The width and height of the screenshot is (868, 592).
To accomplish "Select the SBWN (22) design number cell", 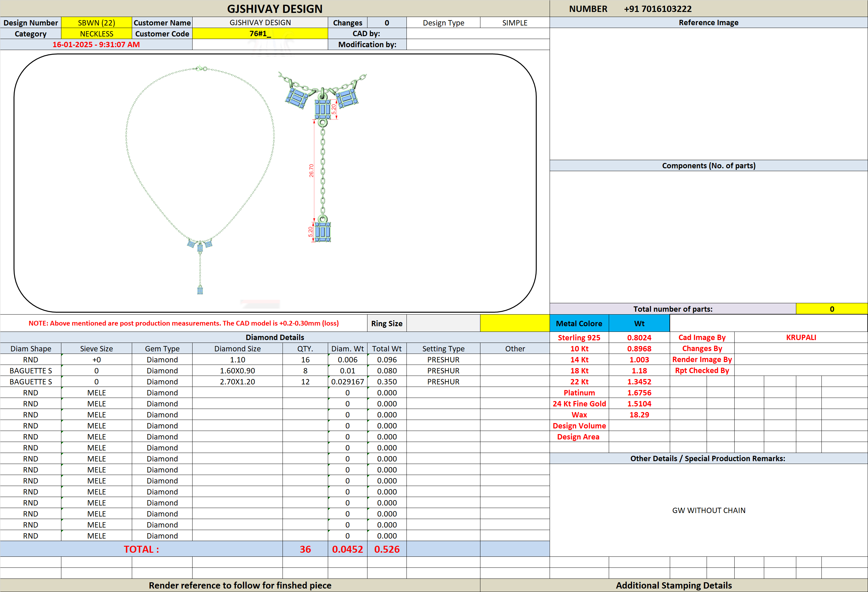I will 96,22.
